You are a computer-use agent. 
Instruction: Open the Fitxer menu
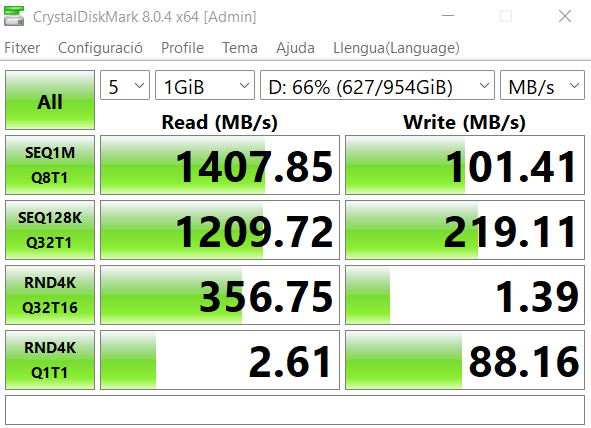point(22,48)
